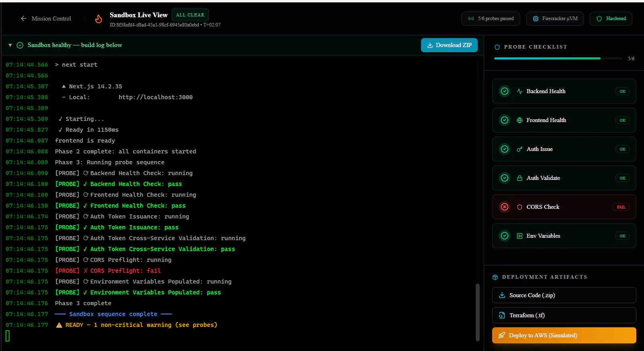Image resolution: width=644 pixels, height=351 pixels.
Task: Download the Terraform (.tf) artifact
Action: [x=564, y=315]
